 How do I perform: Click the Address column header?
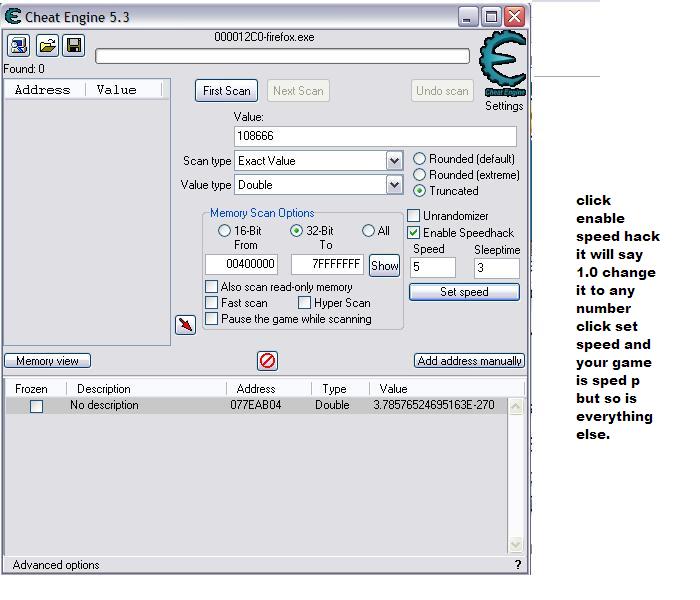click(x=43, y=90)
